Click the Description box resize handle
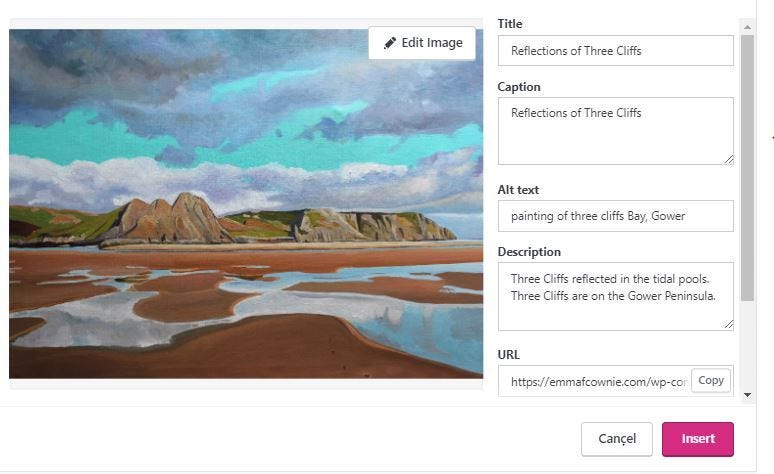The width and height of the screenshot is (774, 474). tap(729, 324)
